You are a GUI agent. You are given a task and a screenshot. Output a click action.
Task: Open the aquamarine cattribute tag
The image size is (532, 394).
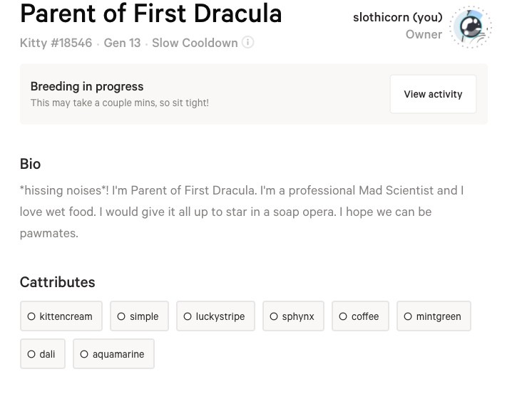[113, 354]
